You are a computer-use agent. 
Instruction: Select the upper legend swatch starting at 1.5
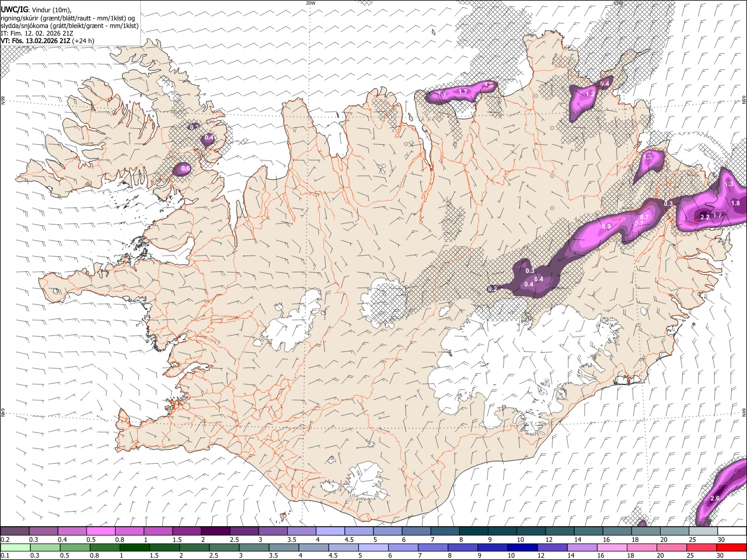coord(187,531)
